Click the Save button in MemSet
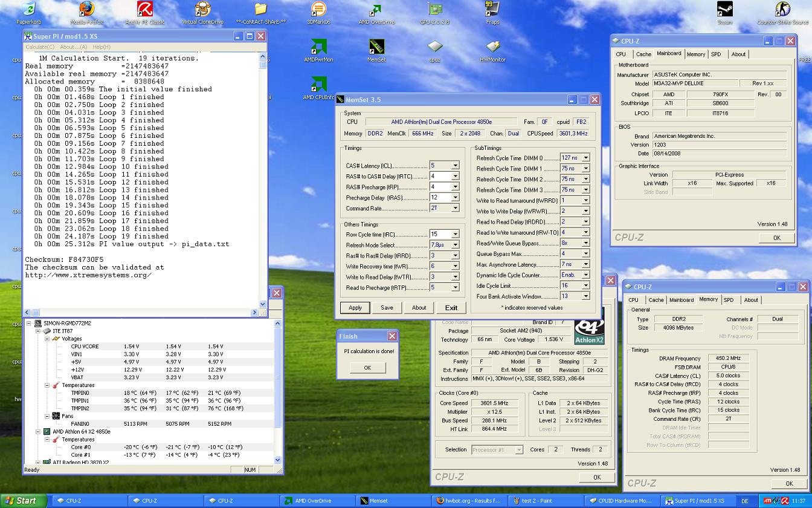The width and height of the screenshot is (812, 508). [x=387, y=307]
